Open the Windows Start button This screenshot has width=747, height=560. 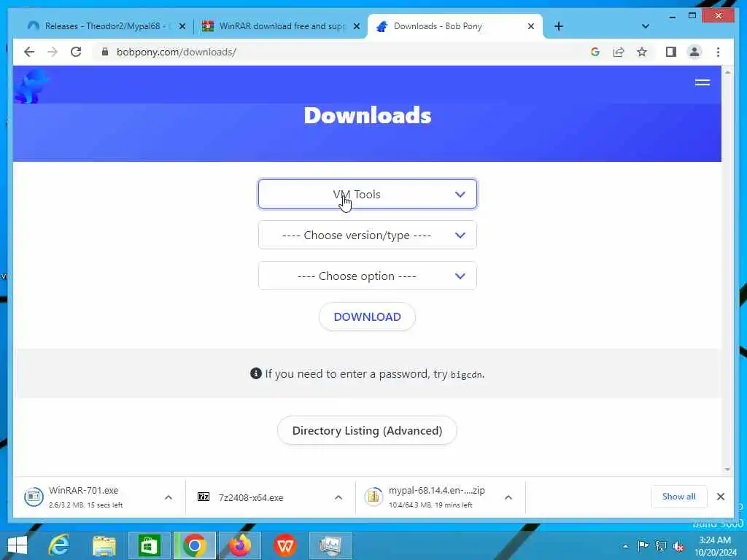pos(18,545)
